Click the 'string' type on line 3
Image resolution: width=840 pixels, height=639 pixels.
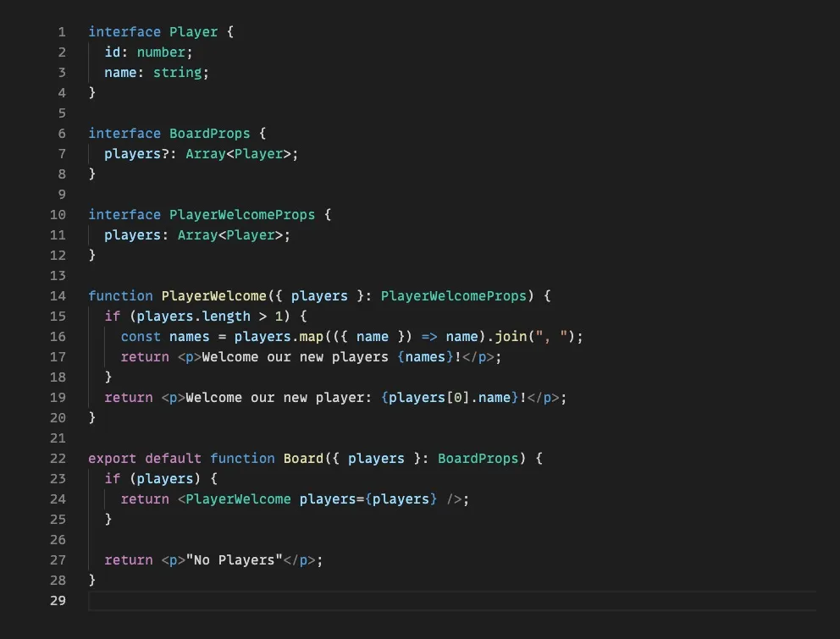(177, 73)
